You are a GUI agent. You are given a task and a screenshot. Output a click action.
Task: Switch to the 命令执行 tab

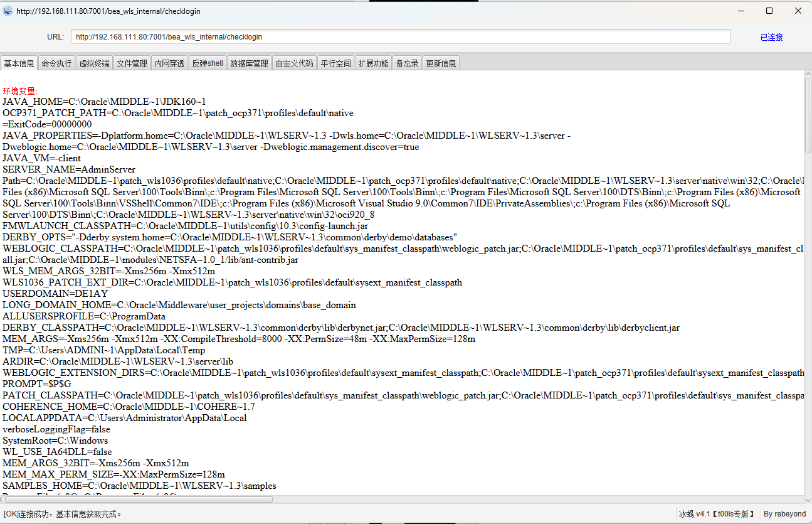coord(56,63)
